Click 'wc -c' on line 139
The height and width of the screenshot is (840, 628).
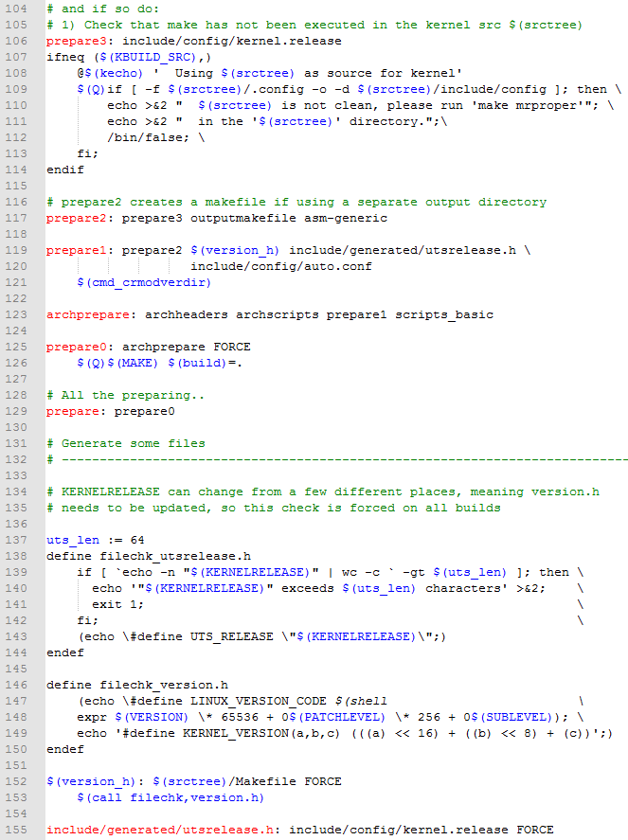361,572
